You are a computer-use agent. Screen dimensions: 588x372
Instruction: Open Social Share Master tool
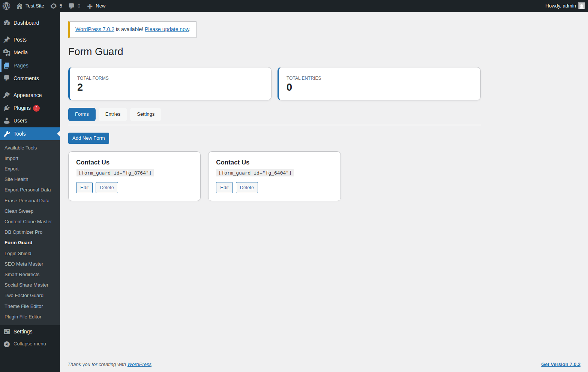click(27, 285)
